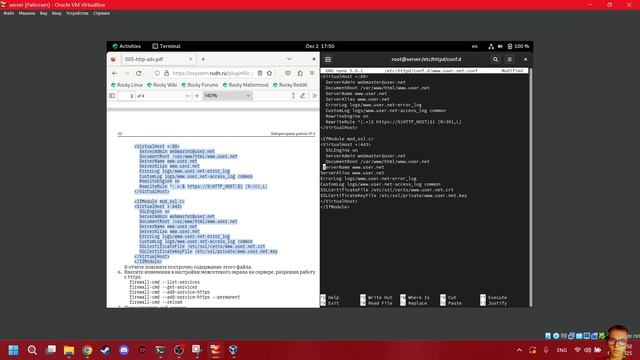Image resolution: width=640 pixels, height=360 pixels.
Task: Open search in the terminal window
Action: 495,60
